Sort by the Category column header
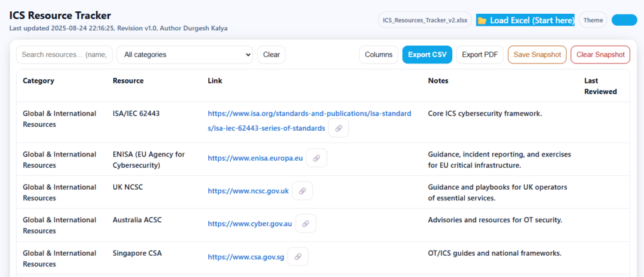The image size is (644, 277). [38, 81]
